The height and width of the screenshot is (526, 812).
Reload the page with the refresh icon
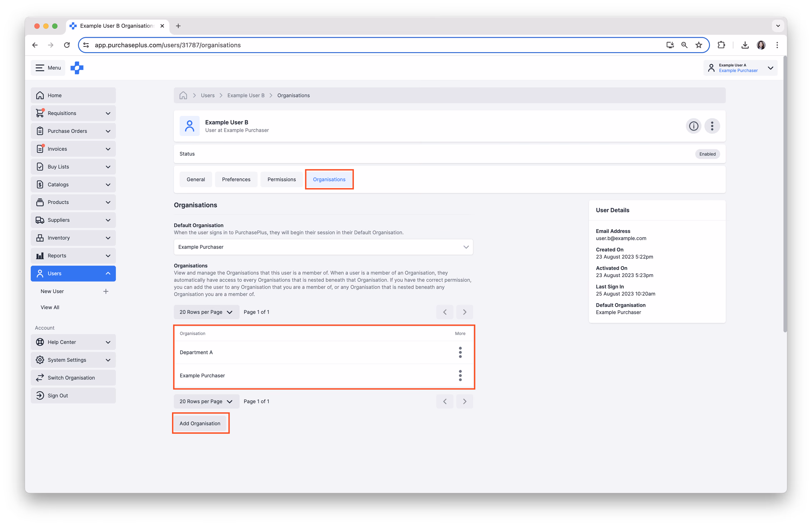coord(67,45)
